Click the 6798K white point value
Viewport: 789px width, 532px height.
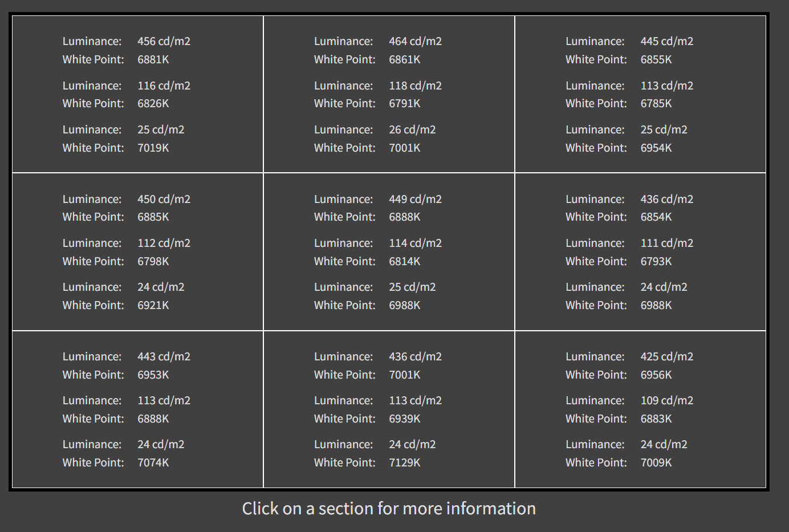click(x=153, y=261)
